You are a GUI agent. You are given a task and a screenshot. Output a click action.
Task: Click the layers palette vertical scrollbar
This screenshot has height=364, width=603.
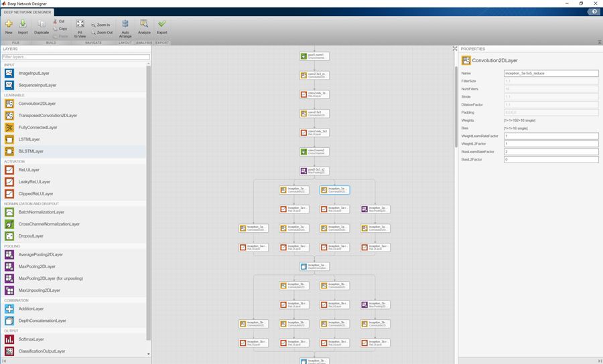(x=149, y=201)
